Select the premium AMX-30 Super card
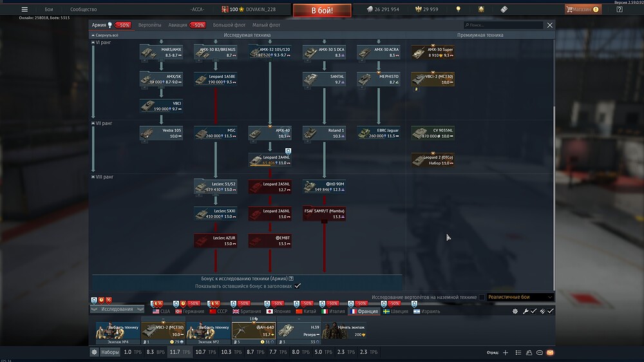Viewport: 644px width, 362px height. [433, 52]
